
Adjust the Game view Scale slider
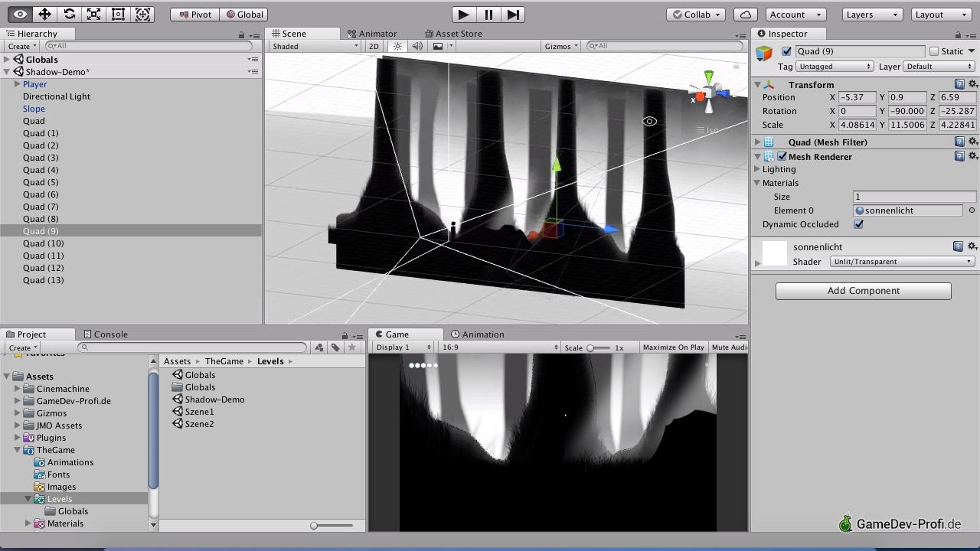tap(599, 347)
